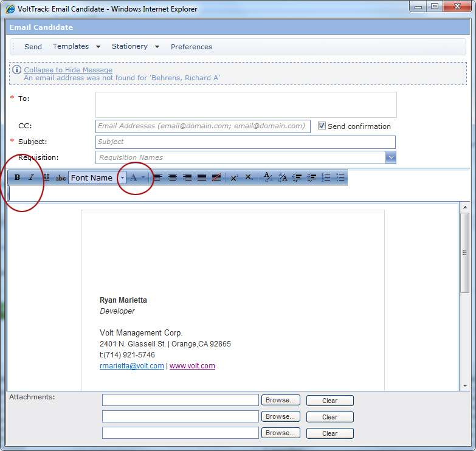476x451 pixels.
Task: Insert bulleted list
Action: click(x=340, y=177)
